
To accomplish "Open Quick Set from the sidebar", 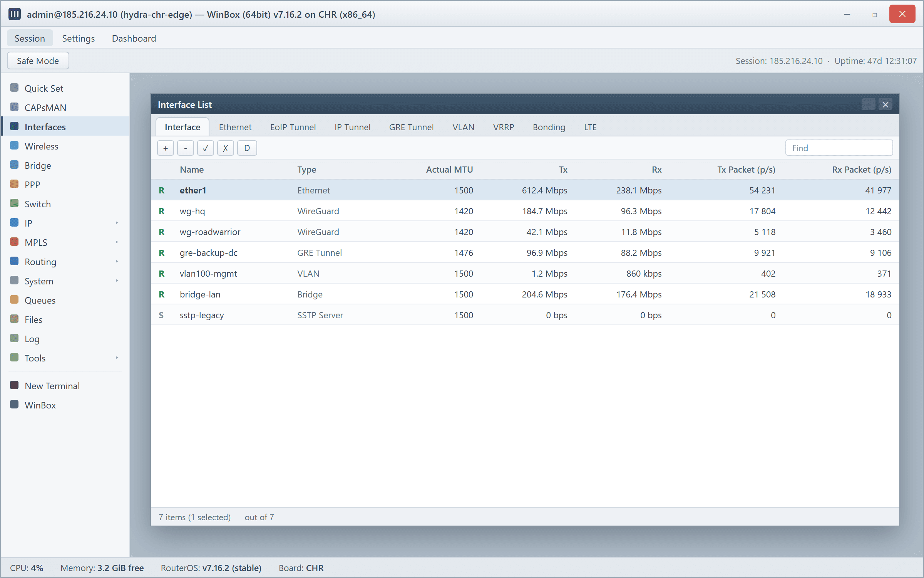I will pyautogui.click(x=65, y=88).
